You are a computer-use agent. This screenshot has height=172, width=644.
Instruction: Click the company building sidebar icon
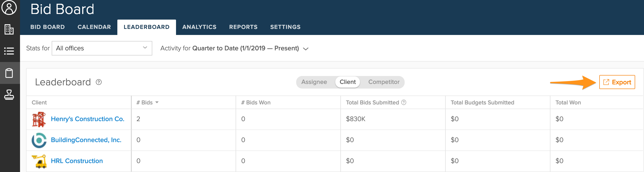[9, 29]
